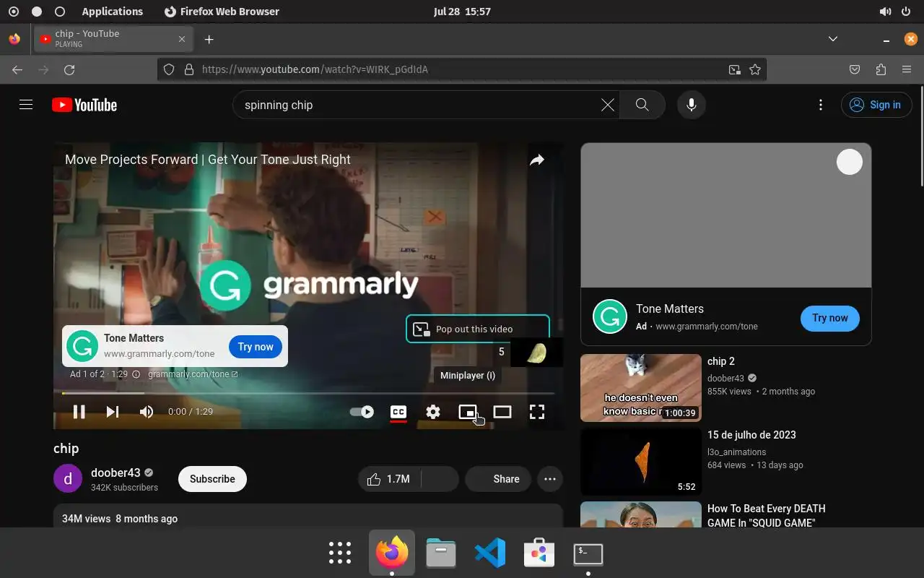Image resolution: width=924 pixels, height=578 pixels.
Task: Close the chip - YouTube tab
Action: [182, 39]
